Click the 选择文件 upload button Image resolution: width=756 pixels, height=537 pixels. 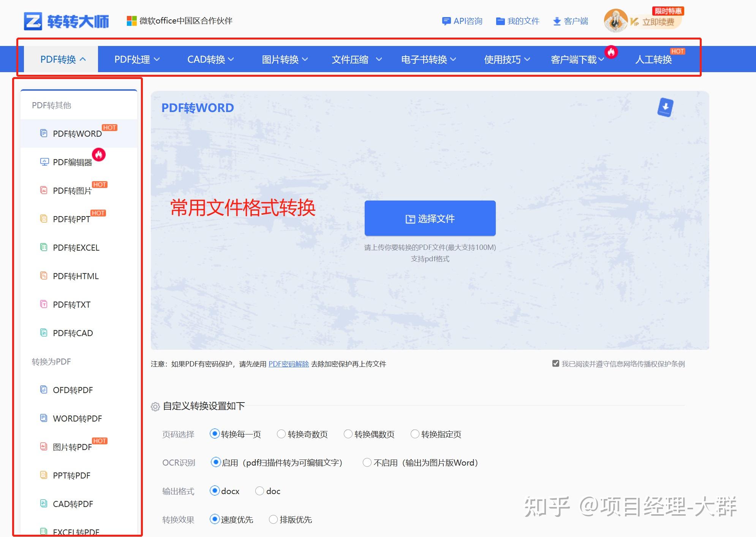click(430, 218)
